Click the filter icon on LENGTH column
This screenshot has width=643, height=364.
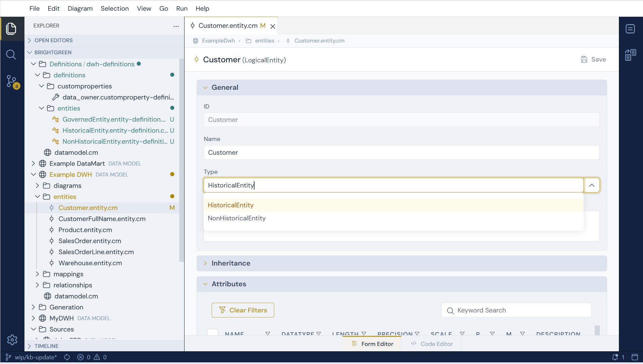[364, 334]
